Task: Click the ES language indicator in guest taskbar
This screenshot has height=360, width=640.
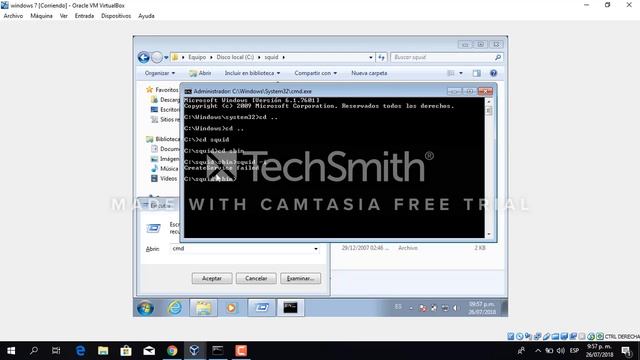Action: pyautogui.click(x=398, y=307)
